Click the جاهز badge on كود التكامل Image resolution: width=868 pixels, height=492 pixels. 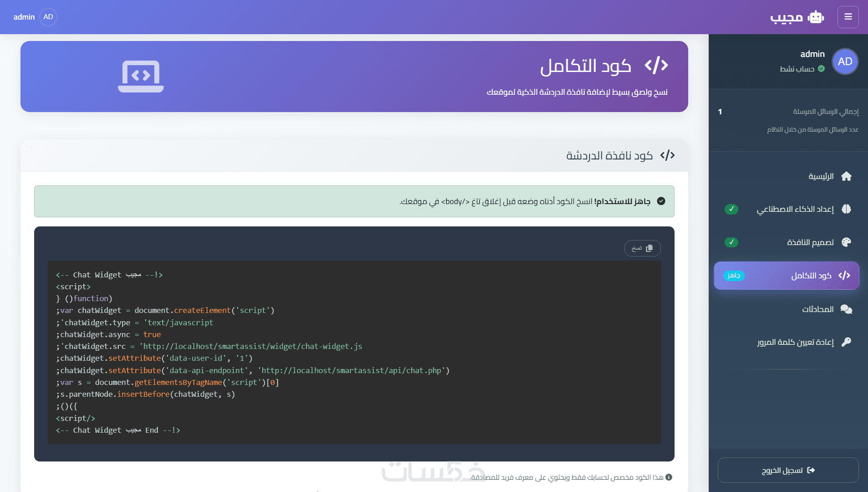tap(734, 276)
